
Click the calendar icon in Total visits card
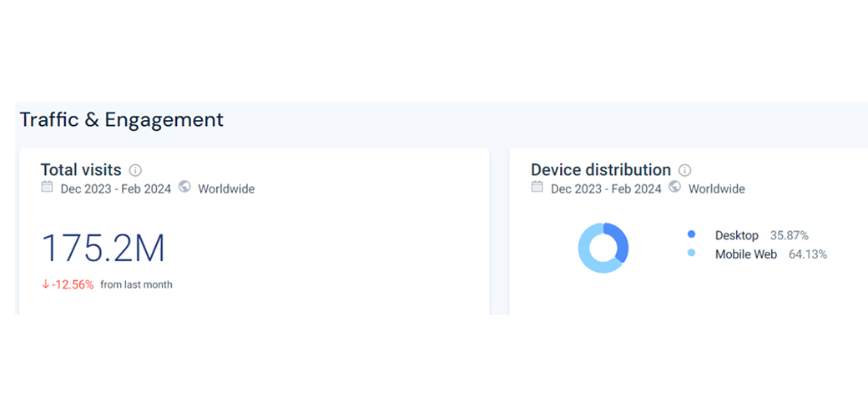[x=48, y=187]
